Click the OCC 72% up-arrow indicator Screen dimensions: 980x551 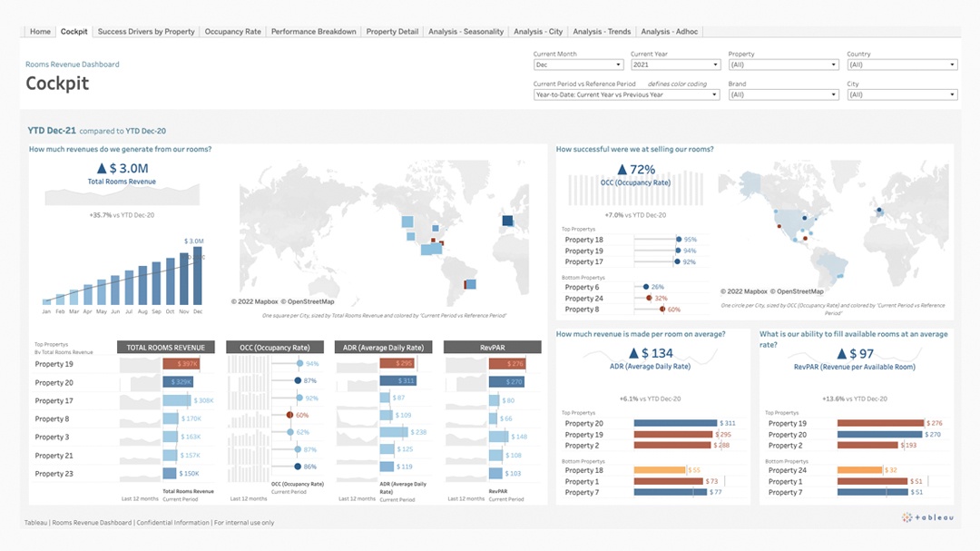(x=622, y=170)
